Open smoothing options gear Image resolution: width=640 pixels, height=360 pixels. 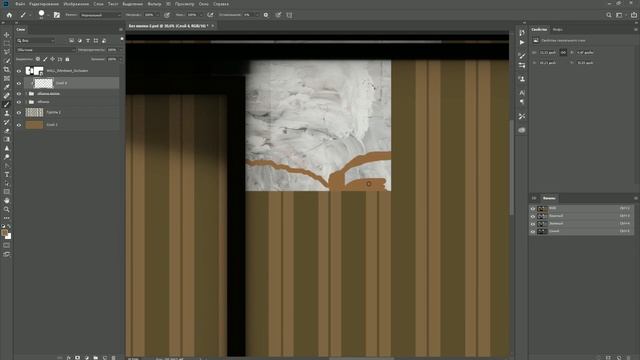coord(266,15)
